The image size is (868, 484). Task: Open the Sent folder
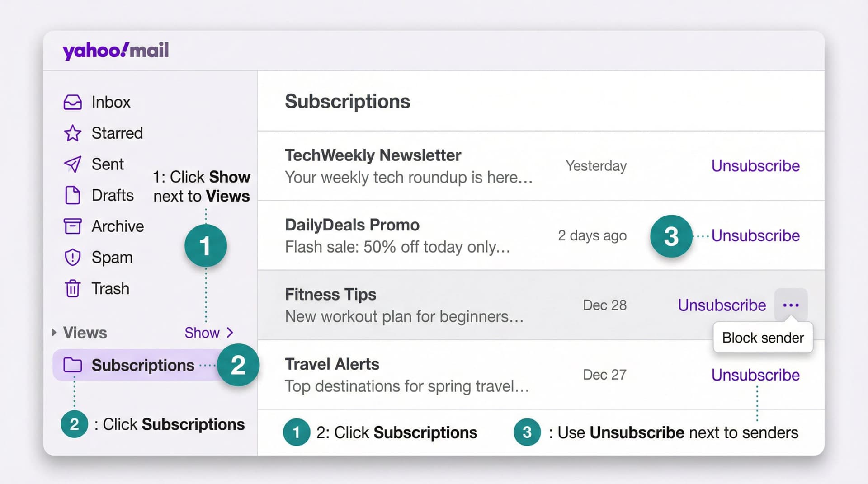coord(108,164)
